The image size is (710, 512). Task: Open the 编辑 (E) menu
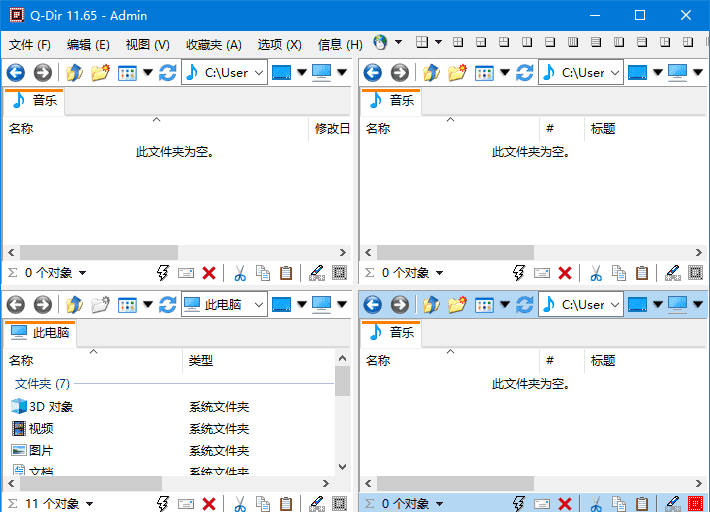click(88, 44)
